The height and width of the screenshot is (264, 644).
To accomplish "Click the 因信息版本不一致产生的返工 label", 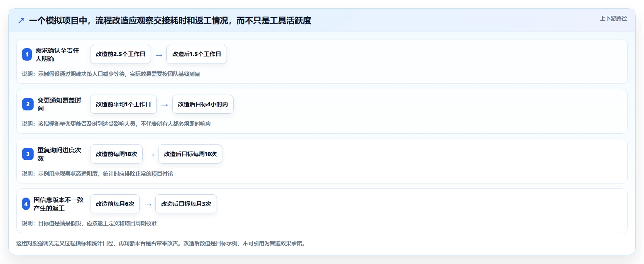I will 58,204.
